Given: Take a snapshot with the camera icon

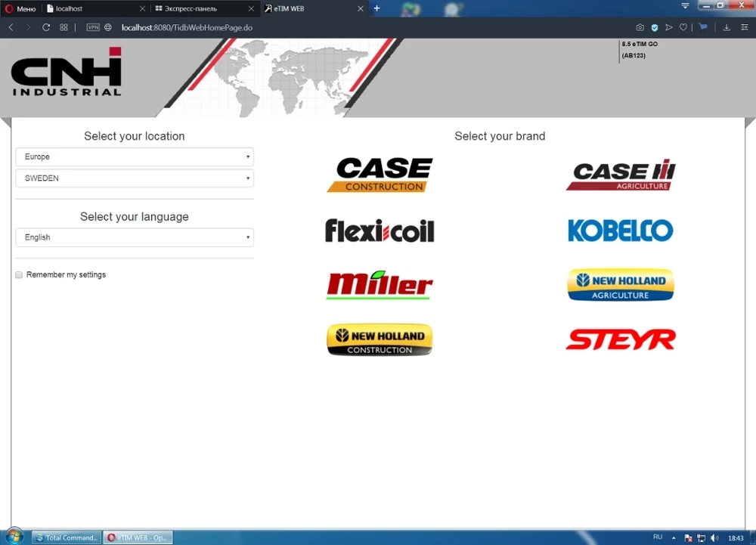Looking at the screenshot, I should click(640, 27).
